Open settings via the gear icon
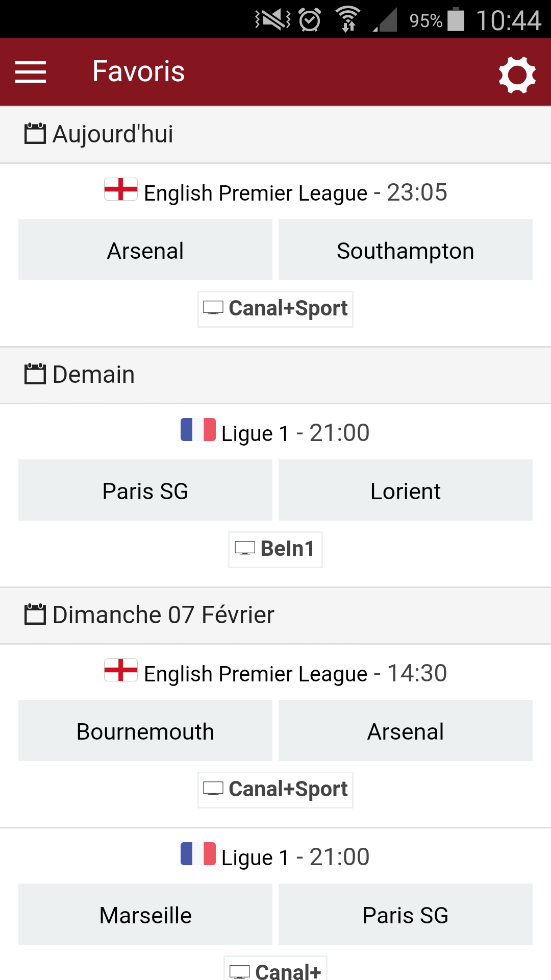The height and width of the screenshot is (980, 551). tap(517, 75)
